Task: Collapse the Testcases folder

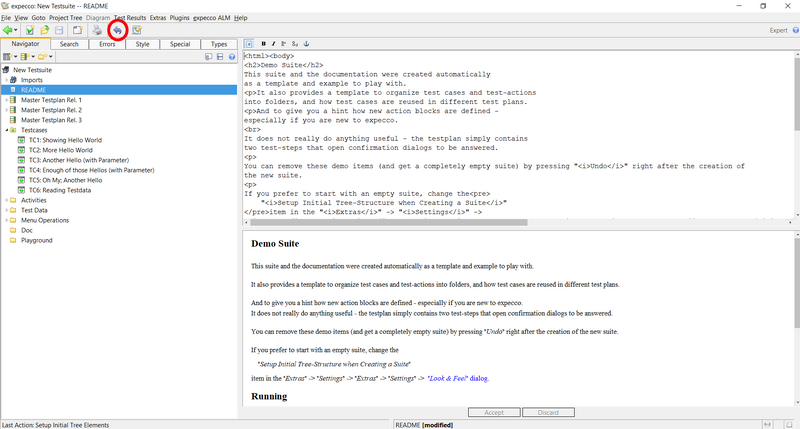Action: coord(7,130)
